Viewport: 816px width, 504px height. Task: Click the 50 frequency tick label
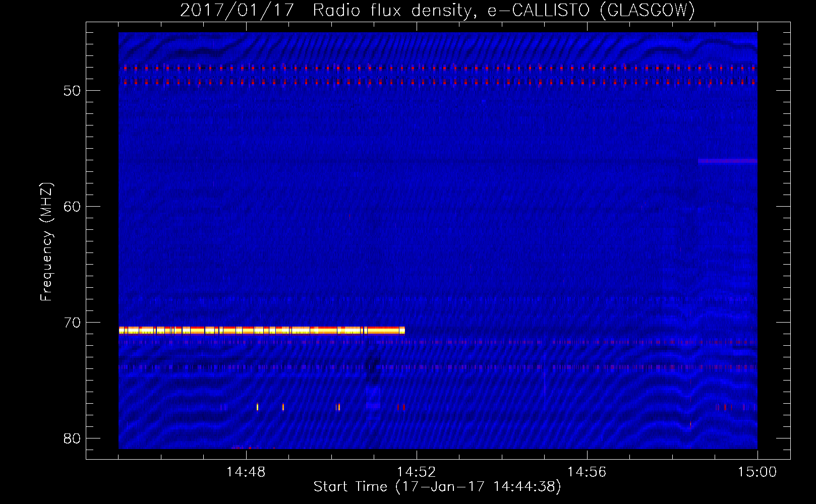coord(72,91)
